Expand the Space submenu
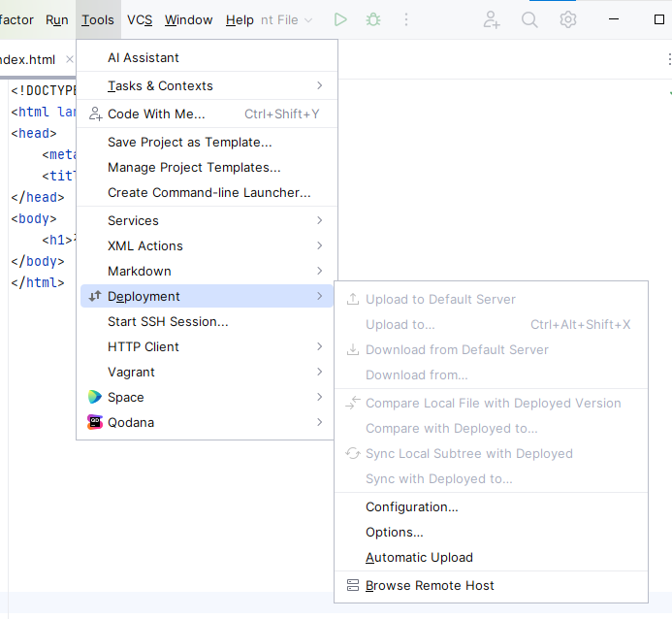The width and height of the screenshot is (672, 619). coord(207,398)
